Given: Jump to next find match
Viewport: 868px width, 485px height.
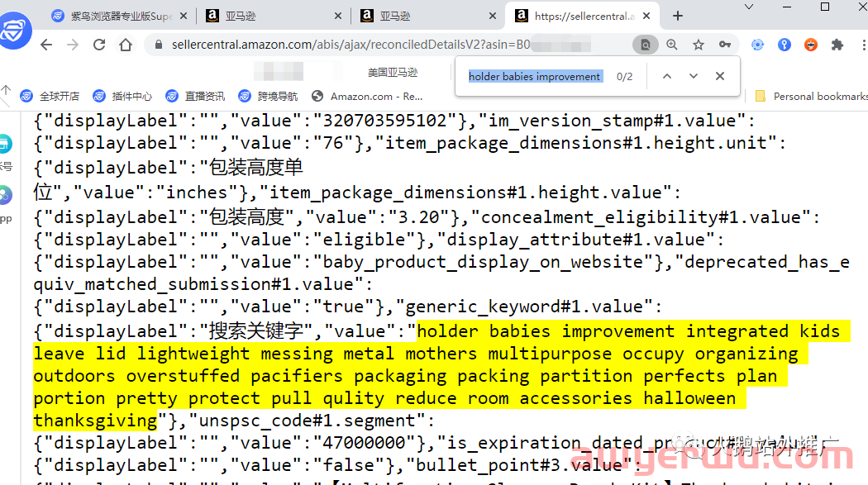Looking at the screenshot, I should click(693, 76).
